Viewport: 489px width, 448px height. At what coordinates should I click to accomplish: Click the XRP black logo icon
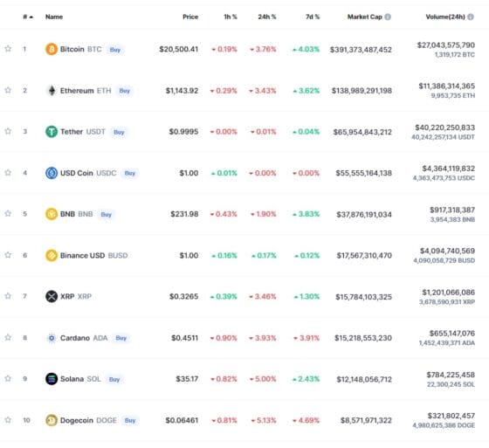click(52, 296)
